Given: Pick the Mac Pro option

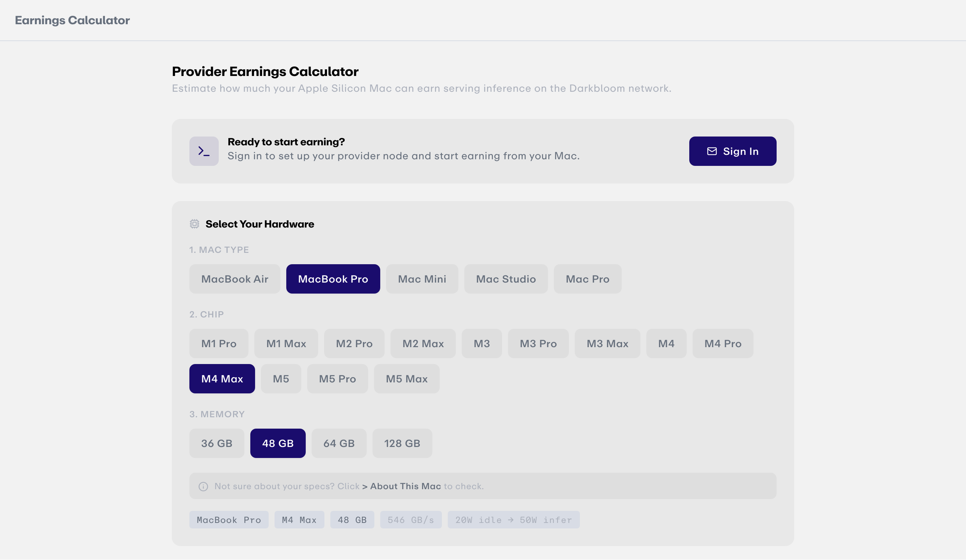Looking at the screenshot, I should (587, 279).
